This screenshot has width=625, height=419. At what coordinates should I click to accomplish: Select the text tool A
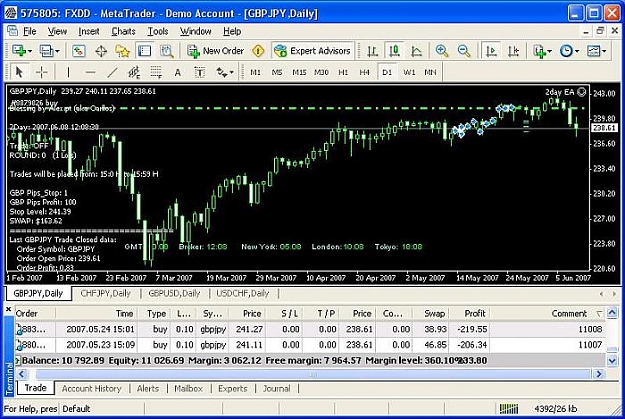[x=178, y=72]
